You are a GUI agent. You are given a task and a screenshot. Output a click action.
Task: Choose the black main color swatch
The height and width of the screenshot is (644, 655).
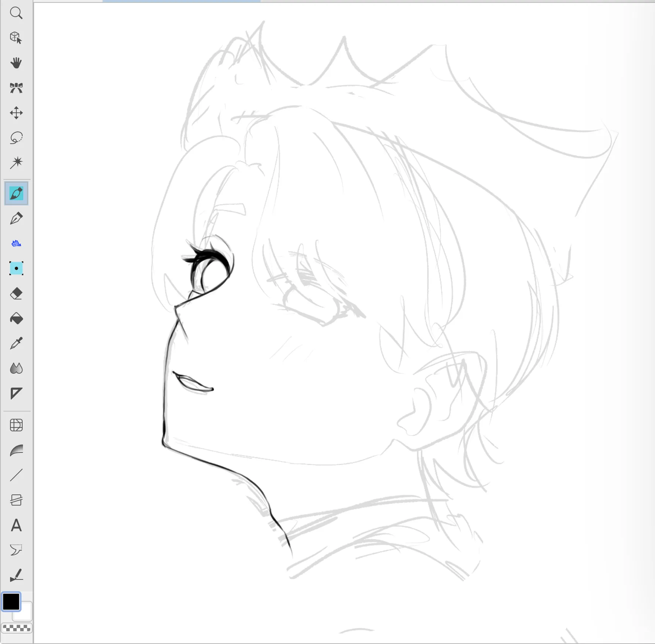coord(11,602)
